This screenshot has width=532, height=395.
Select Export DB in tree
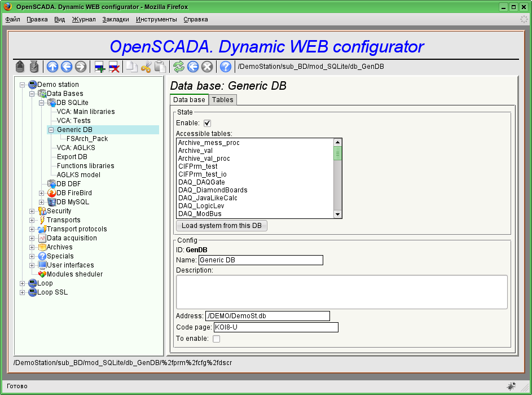tap(72, 157)
